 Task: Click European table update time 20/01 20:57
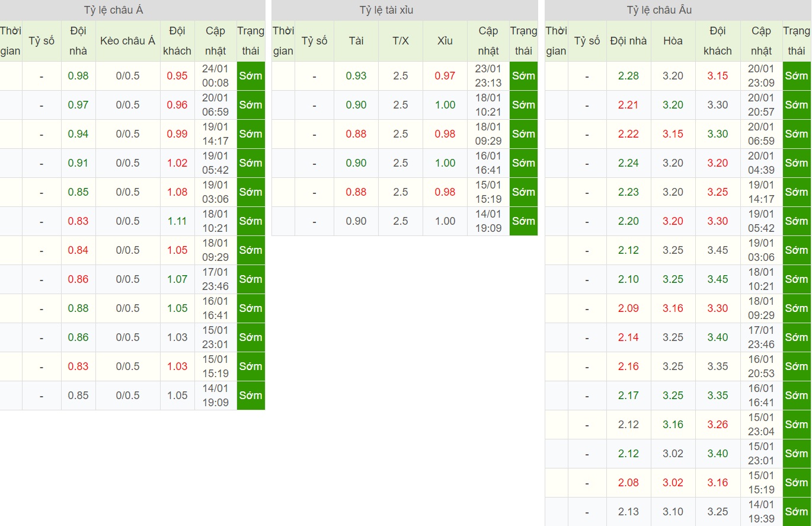761,105
